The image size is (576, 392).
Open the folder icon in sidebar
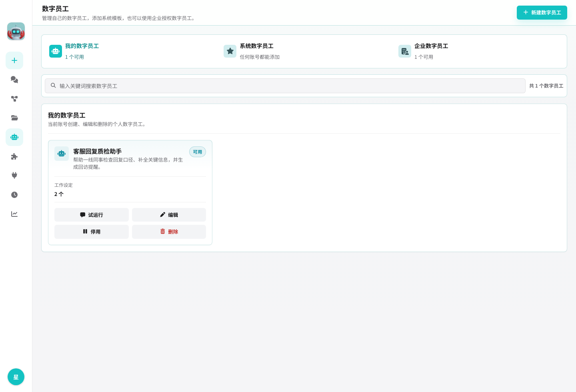14,118
